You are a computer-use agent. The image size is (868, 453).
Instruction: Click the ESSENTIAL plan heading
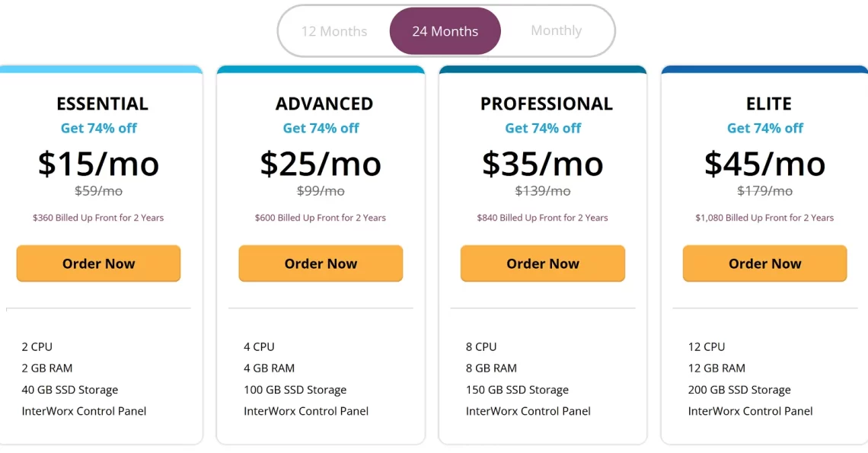[103, 104]
